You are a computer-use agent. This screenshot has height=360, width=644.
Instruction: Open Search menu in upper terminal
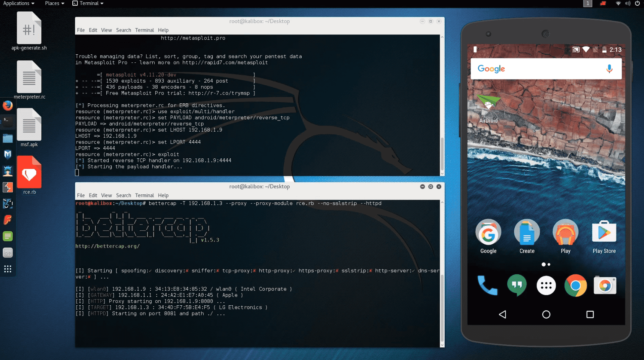pyautogui.click(x=124, y=30)
